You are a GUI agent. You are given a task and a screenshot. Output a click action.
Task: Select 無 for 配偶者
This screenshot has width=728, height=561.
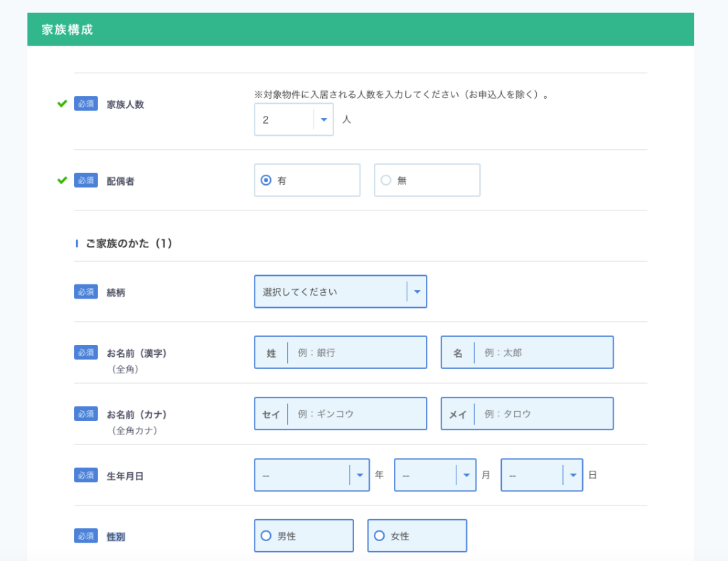pos(427,180)
